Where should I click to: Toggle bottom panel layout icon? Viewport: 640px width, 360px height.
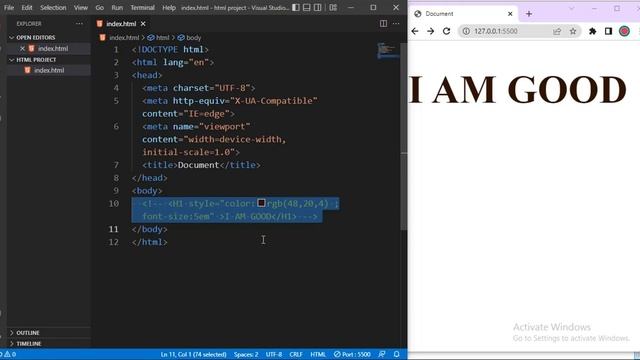[x=307, y=7]
